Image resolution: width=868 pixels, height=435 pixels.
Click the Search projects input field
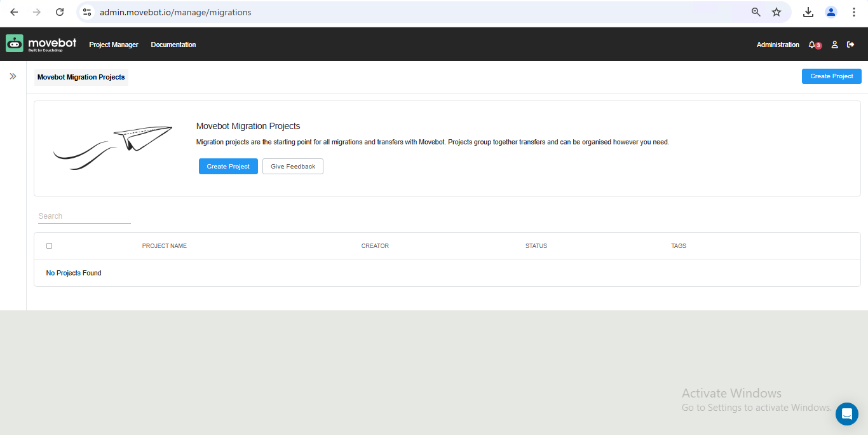click(84, 216)
